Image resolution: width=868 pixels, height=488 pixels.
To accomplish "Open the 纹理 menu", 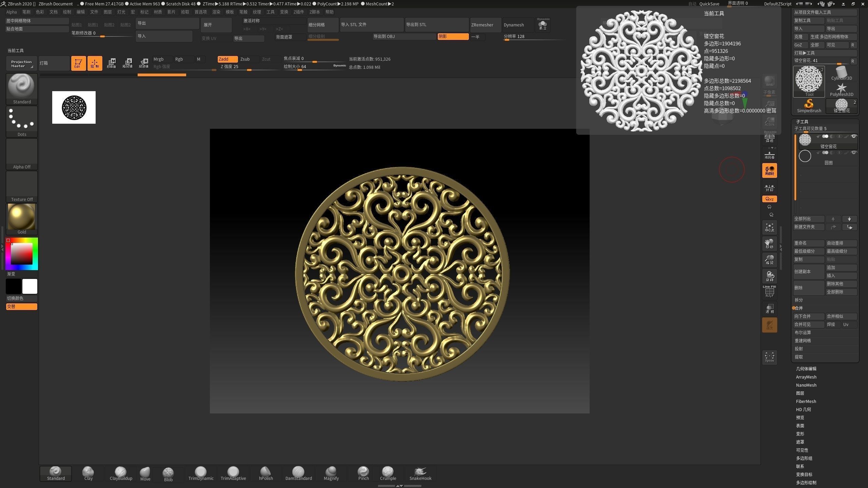I will (257, 12).
